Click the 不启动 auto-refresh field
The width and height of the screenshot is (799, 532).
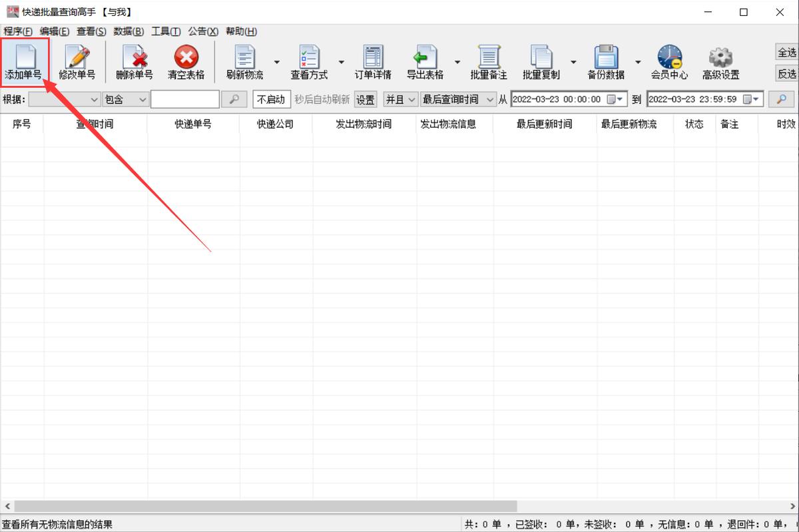272,99
